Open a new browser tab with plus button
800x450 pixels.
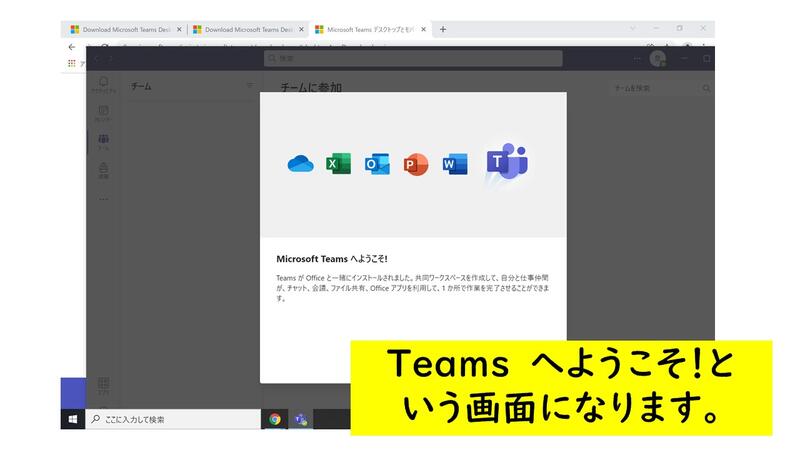tap(443, 29)
